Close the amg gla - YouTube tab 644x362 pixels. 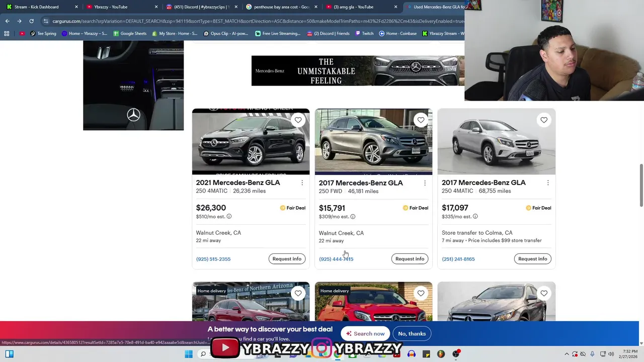point(395,7)
